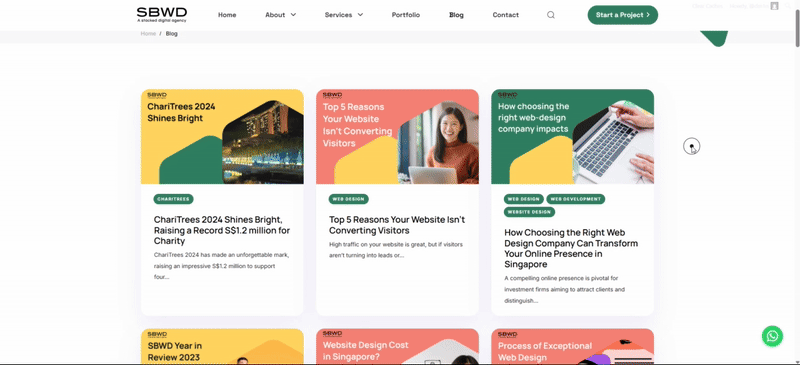Open How Choosing the Right Web Design Company title
The width and height of the screenshot is (800, 365).
coord(571,249)
